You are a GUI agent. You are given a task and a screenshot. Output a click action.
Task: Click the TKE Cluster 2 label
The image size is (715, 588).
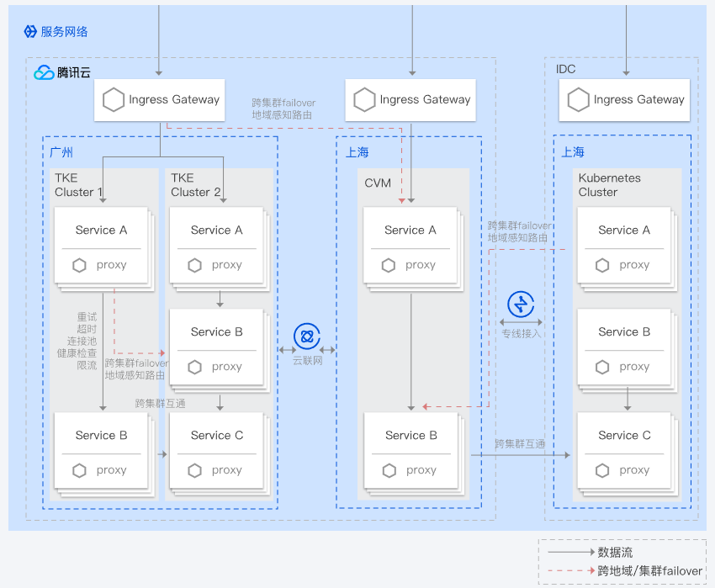click(x=196, y=185)
